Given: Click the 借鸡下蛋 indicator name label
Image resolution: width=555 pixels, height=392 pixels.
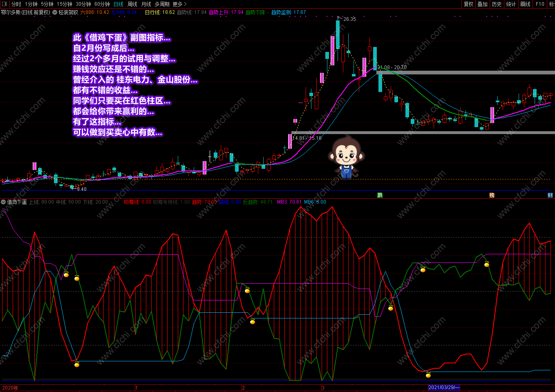Looking at the screenshot, I should click(17, 202).
